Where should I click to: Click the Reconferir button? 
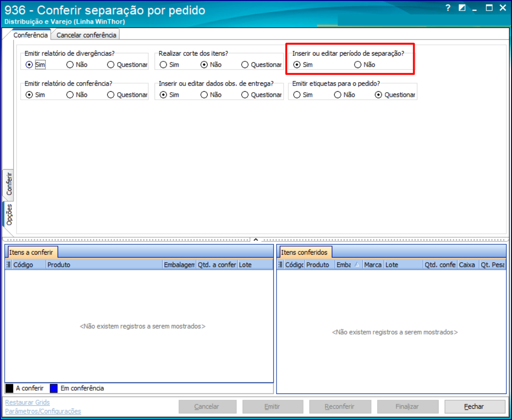(340, 407)
